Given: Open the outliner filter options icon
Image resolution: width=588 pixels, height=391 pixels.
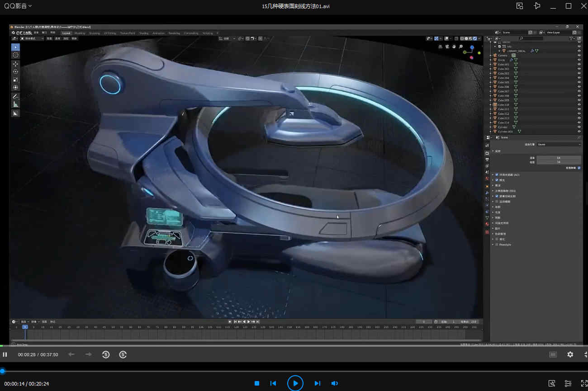Looking at the screenshot, I should coord(571,38).
